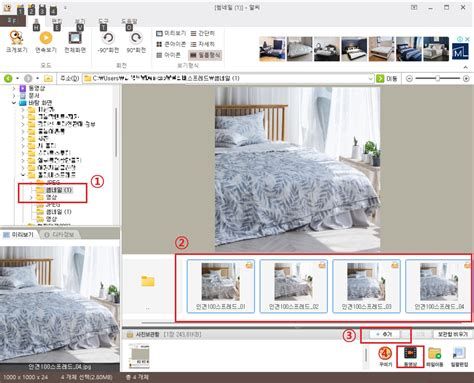Open the 꾸미기 decorate tool
Screen dimensions: 474x383
(385, 357)
